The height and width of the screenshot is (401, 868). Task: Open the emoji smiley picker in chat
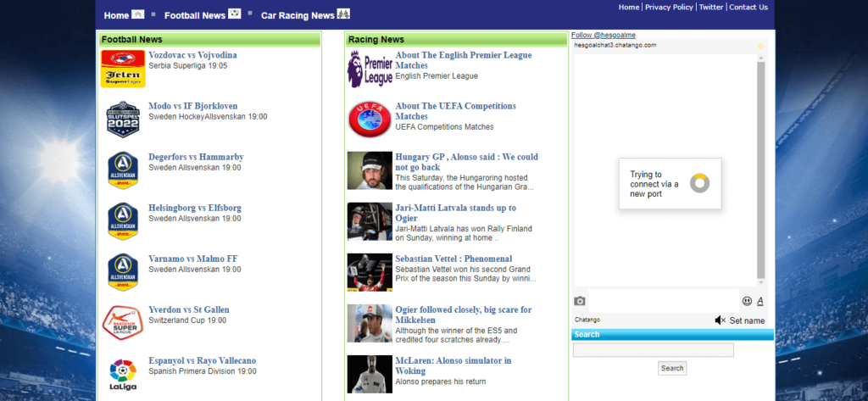pos(747,301)
